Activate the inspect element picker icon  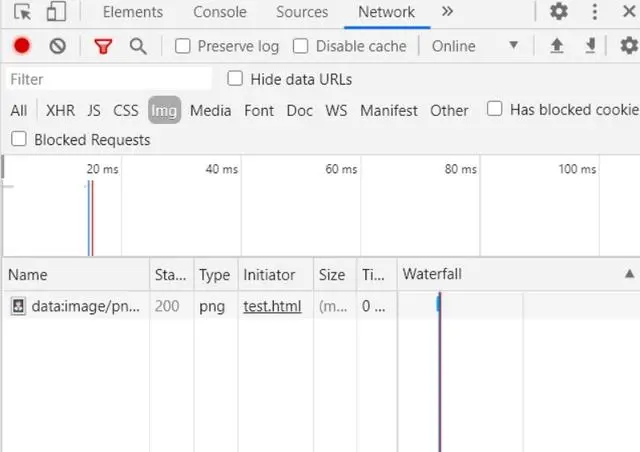[x=22, y=12]
